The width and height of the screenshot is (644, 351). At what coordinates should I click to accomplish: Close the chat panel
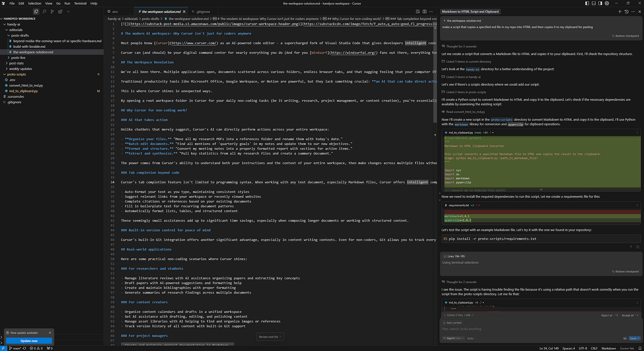click(x=639, y=11)
